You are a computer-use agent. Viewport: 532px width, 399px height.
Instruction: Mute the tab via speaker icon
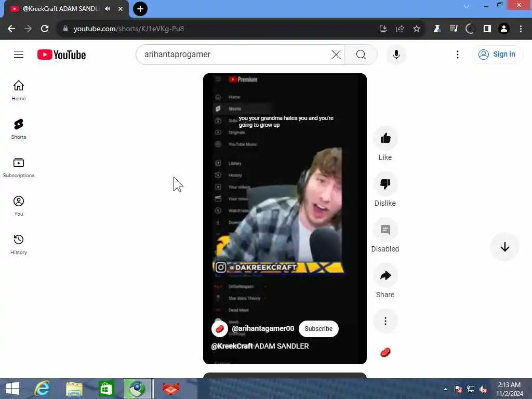click(x=108, y=9)
